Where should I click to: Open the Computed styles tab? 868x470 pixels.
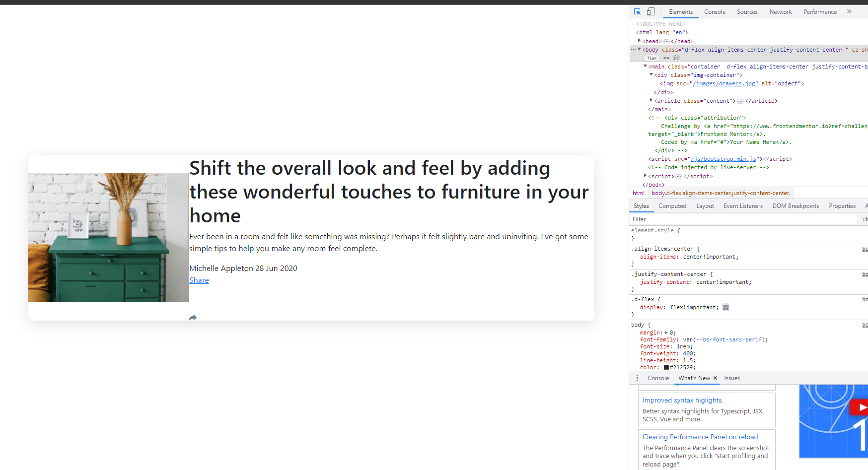672,205
